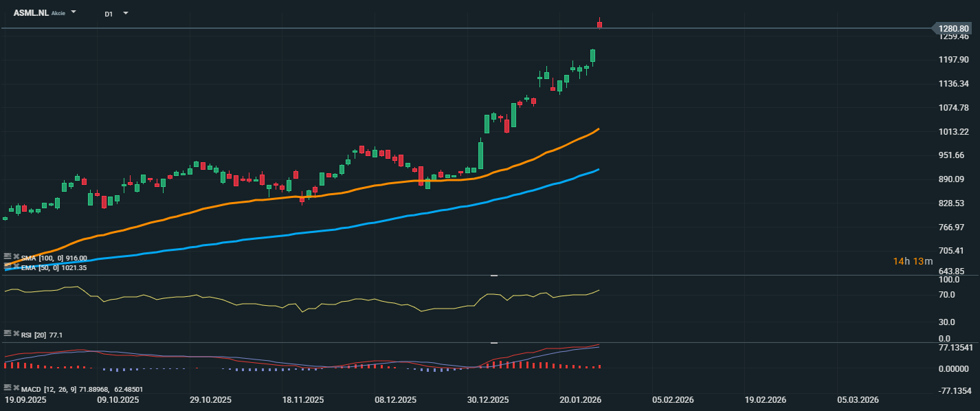Click the MACD panel resize handle
The image size is (980, 411).
493,342
